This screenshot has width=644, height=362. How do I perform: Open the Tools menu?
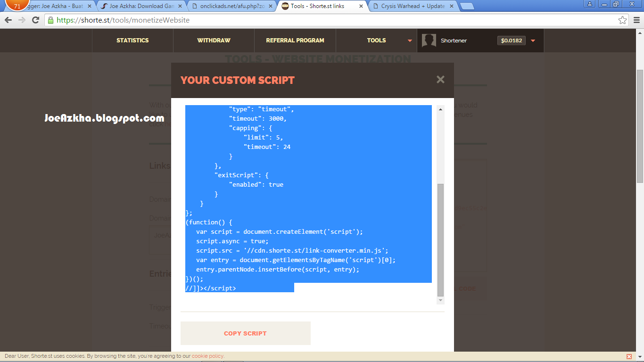376,41
